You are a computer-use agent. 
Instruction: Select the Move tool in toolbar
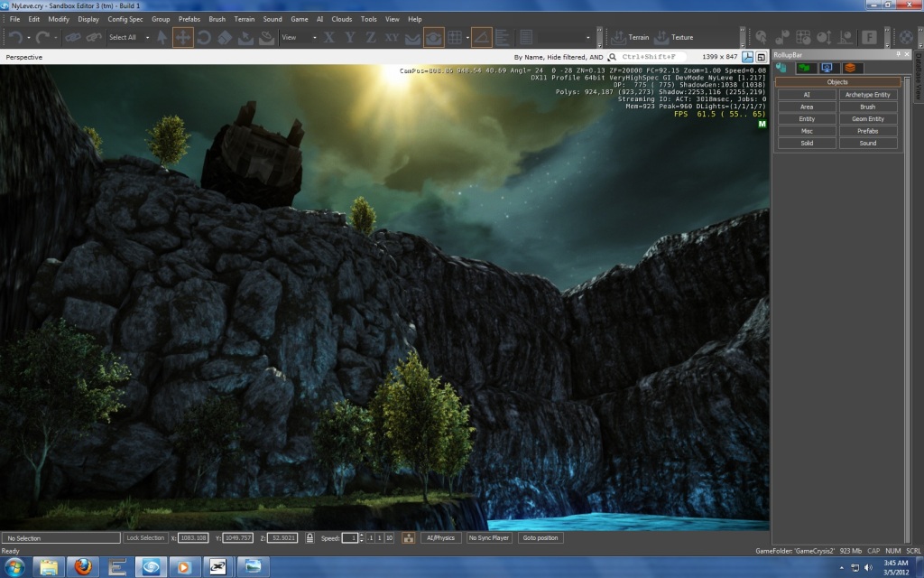182,38
